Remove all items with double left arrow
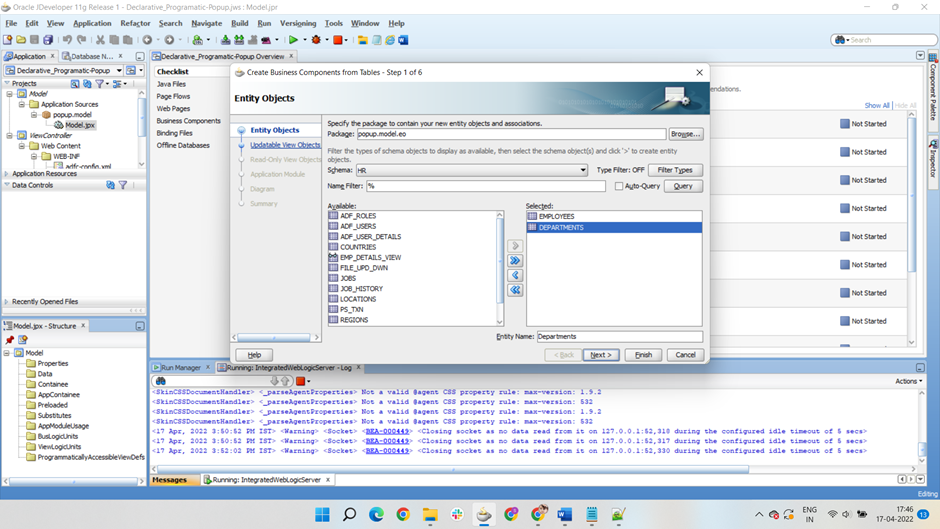This screenshot has height=529, width=940. point(514,290)
